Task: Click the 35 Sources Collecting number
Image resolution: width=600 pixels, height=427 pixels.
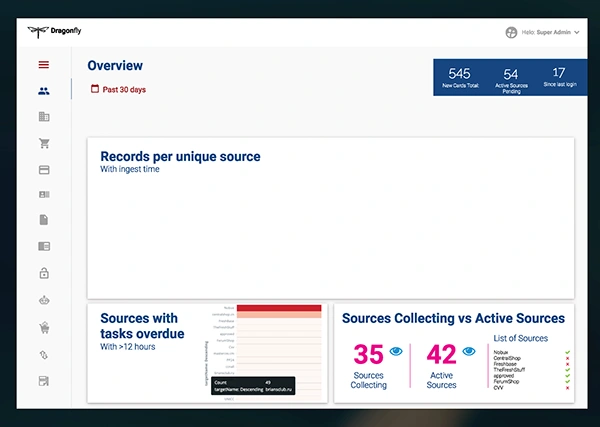Action: coord(368,354)
